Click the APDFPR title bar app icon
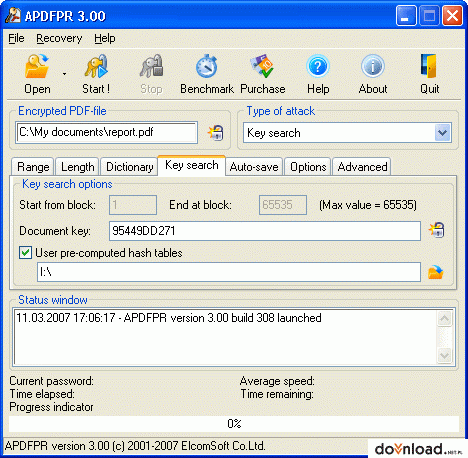468x458 pixels. coord(13,15)
